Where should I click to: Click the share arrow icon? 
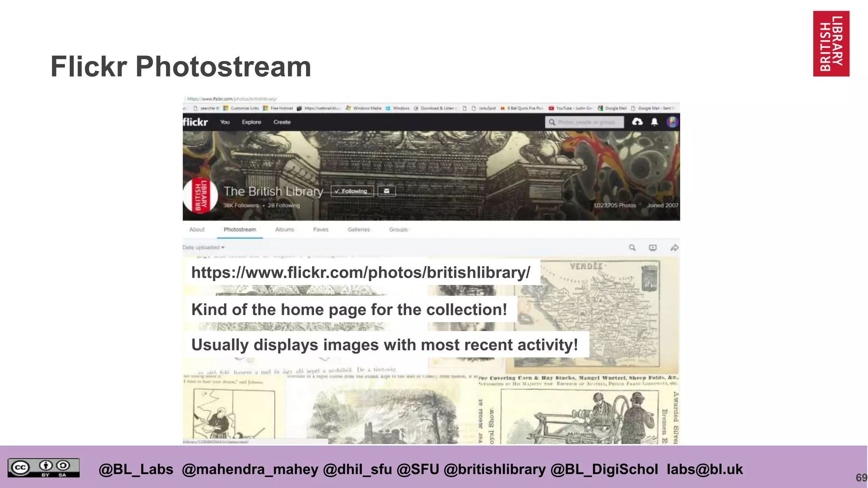click(x=674, y=248)
